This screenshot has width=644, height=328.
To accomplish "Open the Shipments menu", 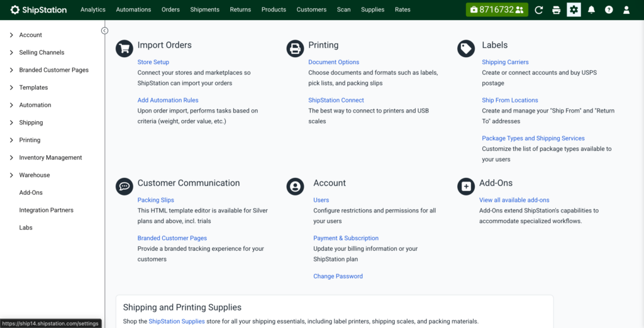I will pos(204,10).
